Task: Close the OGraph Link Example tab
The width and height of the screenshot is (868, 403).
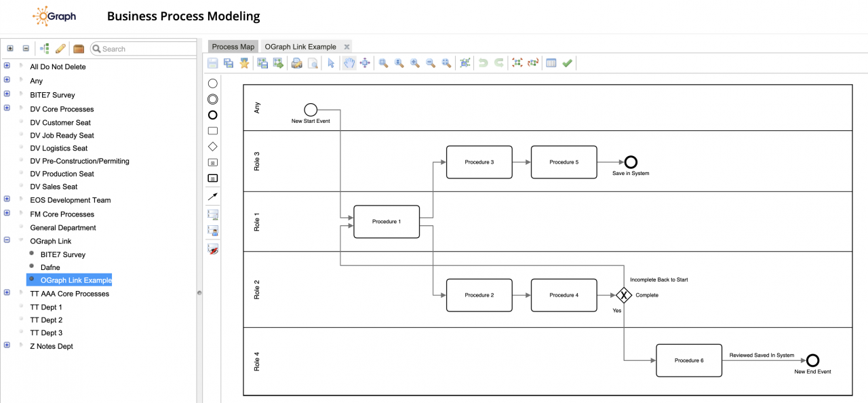Action: (x=347, y=46)
